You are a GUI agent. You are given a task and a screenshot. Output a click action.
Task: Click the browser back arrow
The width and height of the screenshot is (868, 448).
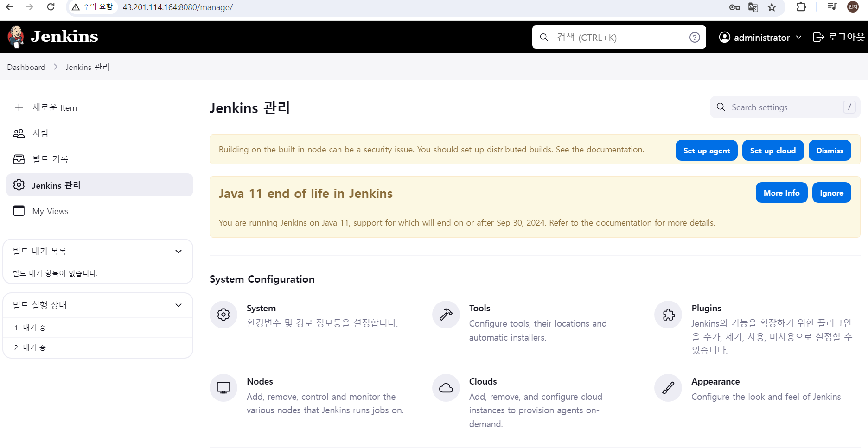point(9,7)
